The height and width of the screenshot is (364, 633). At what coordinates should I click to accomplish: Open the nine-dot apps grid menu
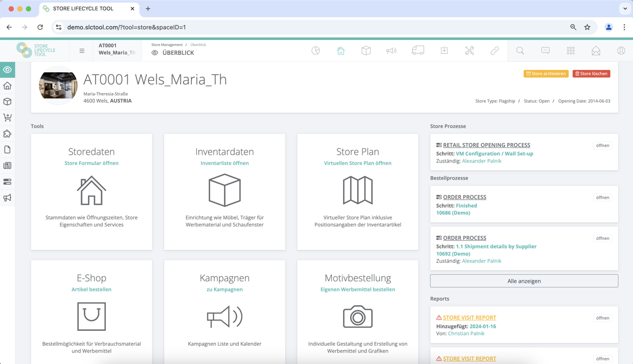571,50
